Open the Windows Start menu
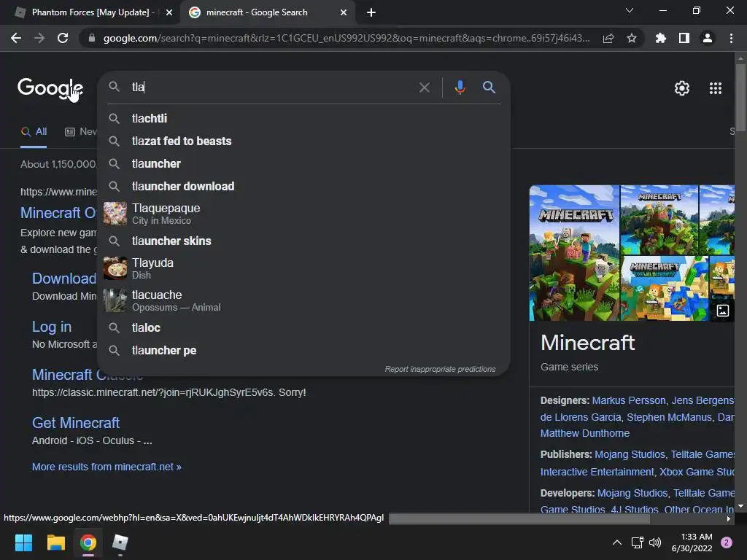Image resolution: width=747 pixels, height=560 pixels. (23, 542)
